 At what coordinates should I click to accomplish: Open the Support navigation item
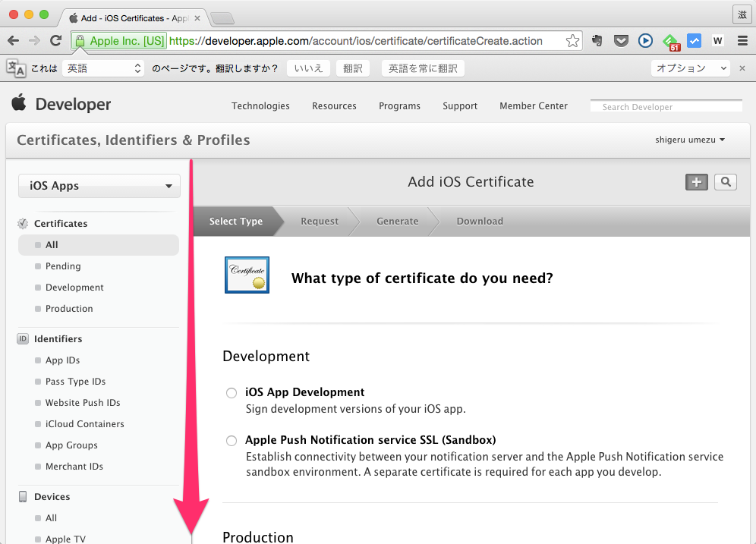point(460,106)
